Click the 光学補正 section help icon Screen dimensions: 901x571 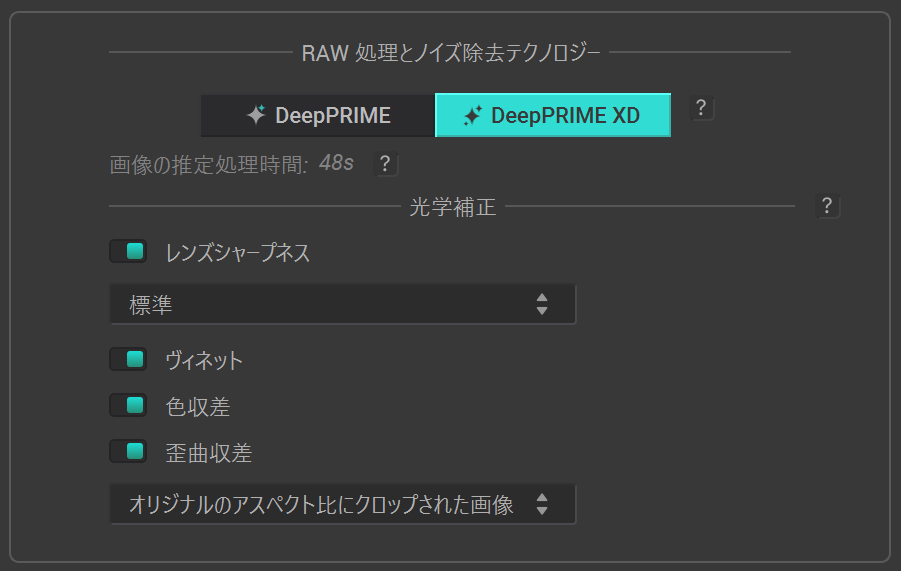coord(826,207)
